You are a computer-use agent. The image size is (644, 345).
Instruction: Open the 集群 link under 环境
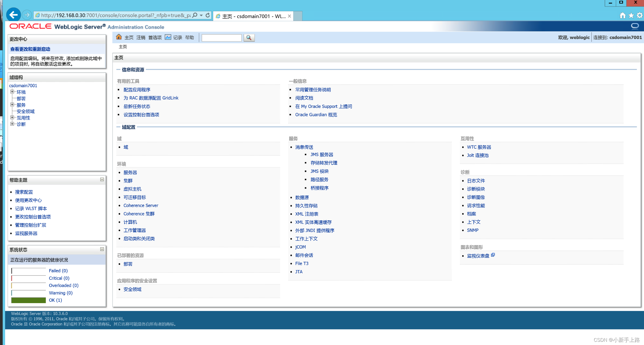tap(128, 181)
